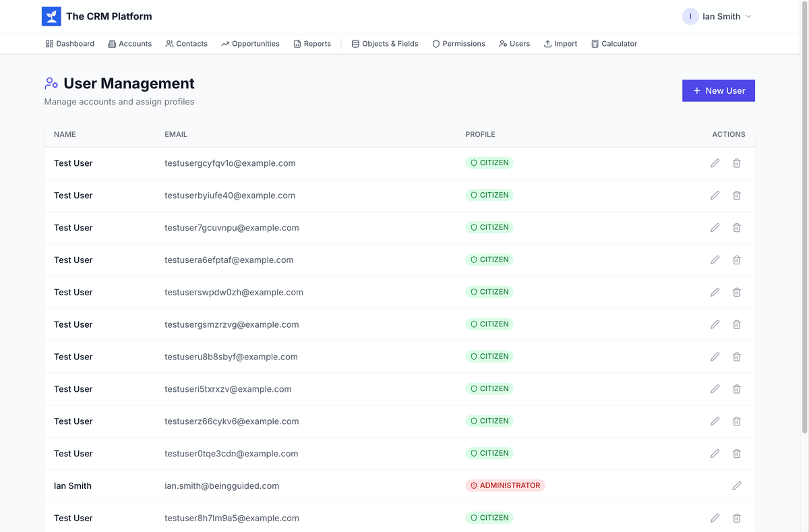Go to Objects & Fields page
The image size is (809, 532).
385,44
